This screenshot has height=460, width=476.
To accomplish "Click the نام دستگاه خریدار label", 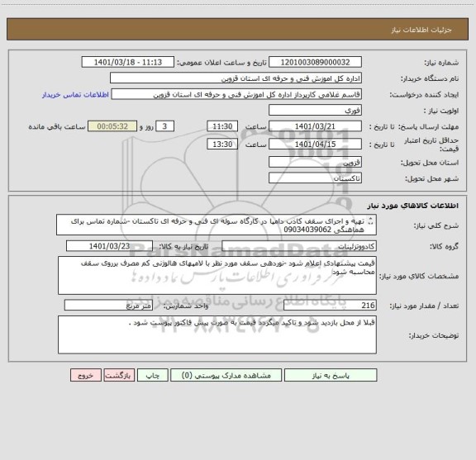I will click(430, 78).
